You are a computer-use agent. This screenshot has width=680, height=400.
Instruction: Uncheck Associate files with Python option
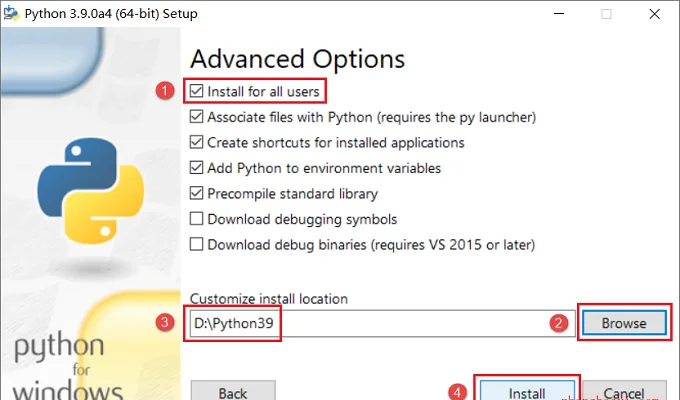[196, 117]
